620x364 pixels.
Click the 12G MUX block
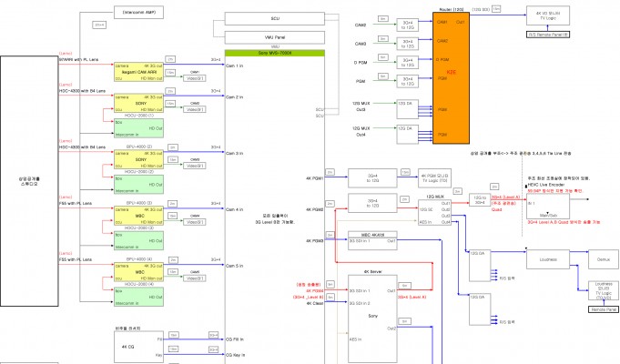click(435, 212)
